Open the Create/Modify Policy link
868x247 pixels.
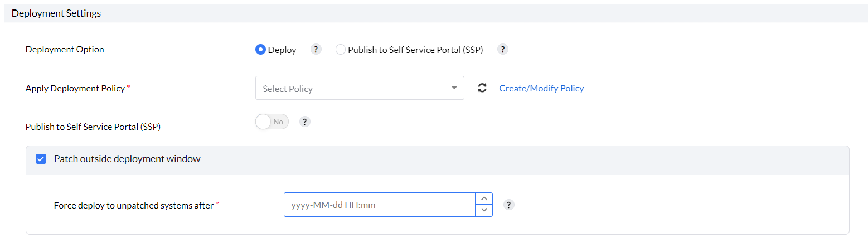pyautogui.click(x=541, y=88)
